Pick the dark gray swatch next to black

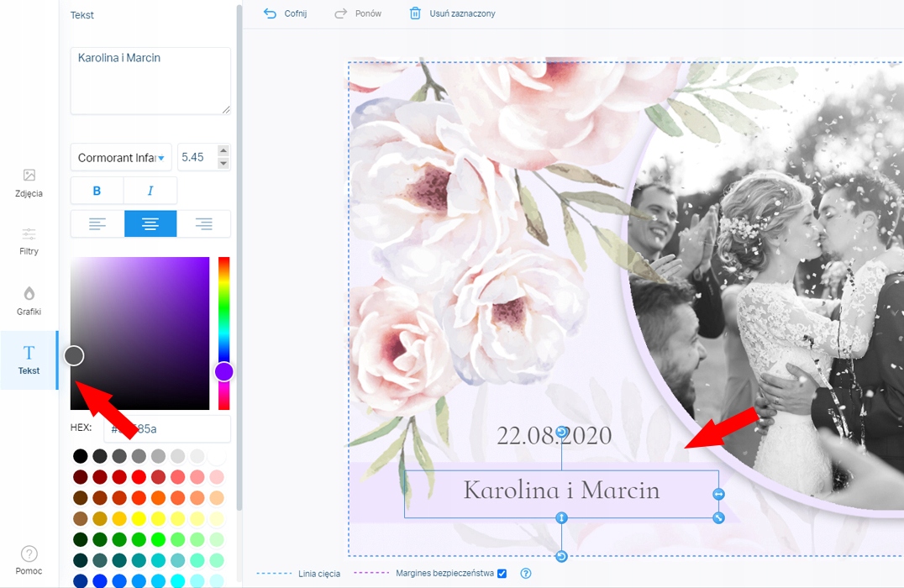tap(100, 456)
